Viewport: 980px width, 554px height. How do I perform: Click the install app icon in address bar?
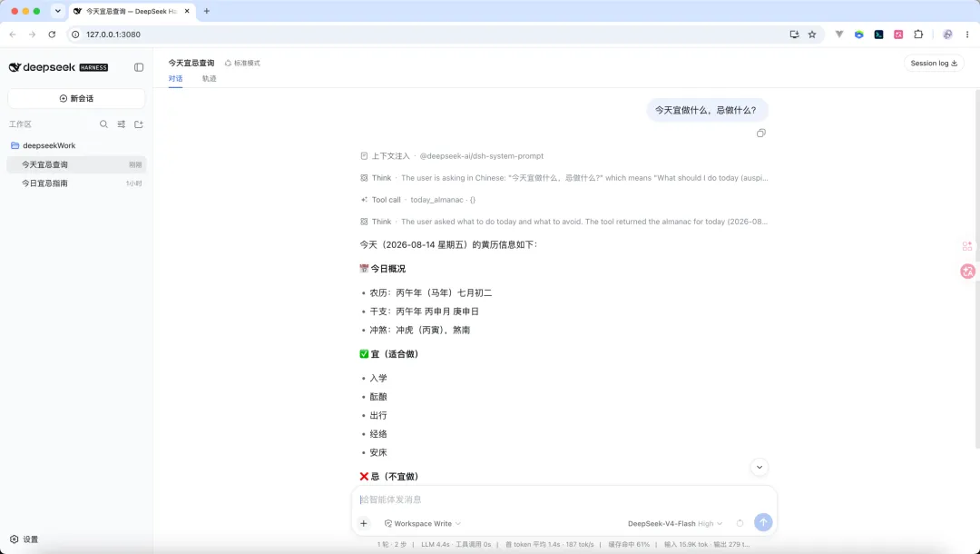(794, 35)
